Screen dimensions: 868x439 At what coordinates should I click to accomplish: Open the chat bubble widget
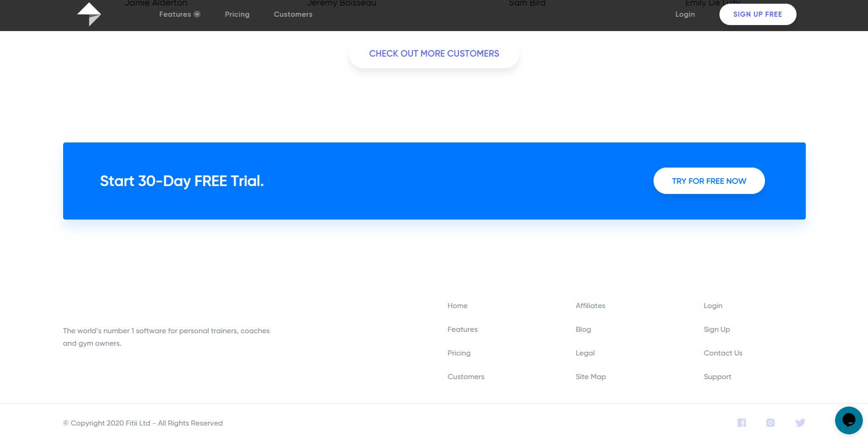pos(849,420)
